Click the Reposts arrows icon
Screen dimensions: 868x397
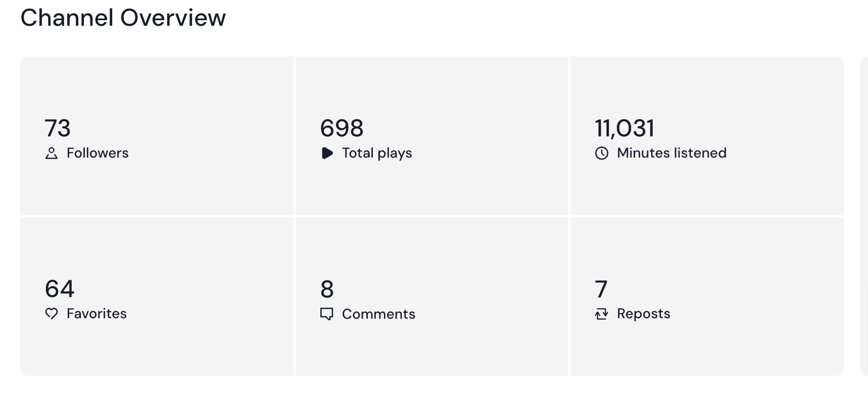pos(601,314)
